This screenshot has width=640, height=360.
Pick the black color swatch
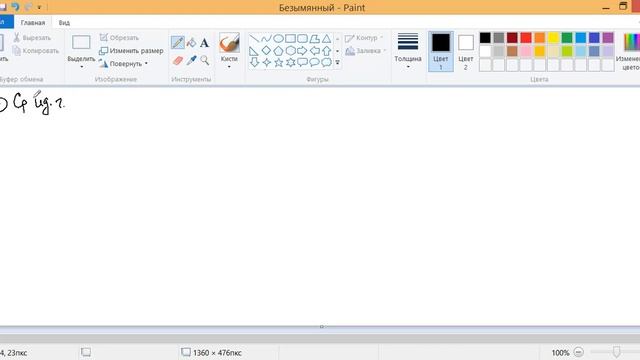point(485,38)
